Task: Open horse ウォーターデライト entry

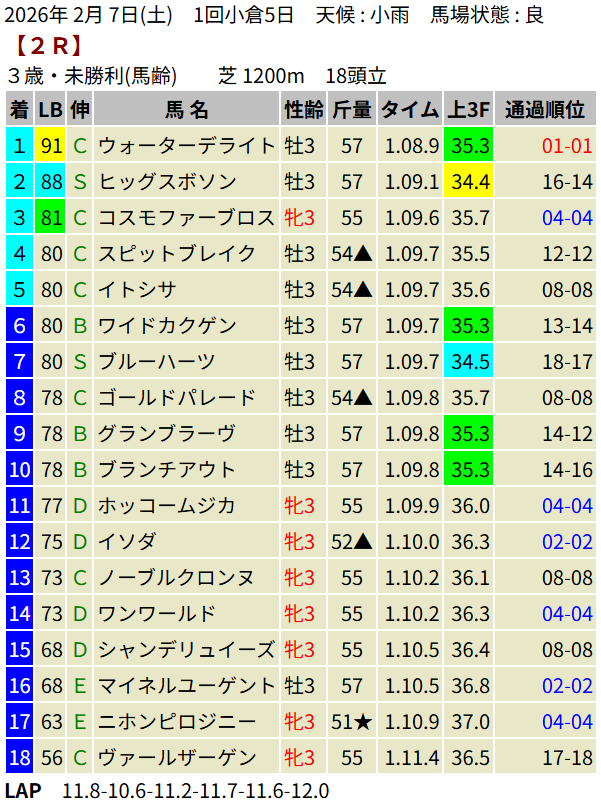Action: click(x=186, y=146)
